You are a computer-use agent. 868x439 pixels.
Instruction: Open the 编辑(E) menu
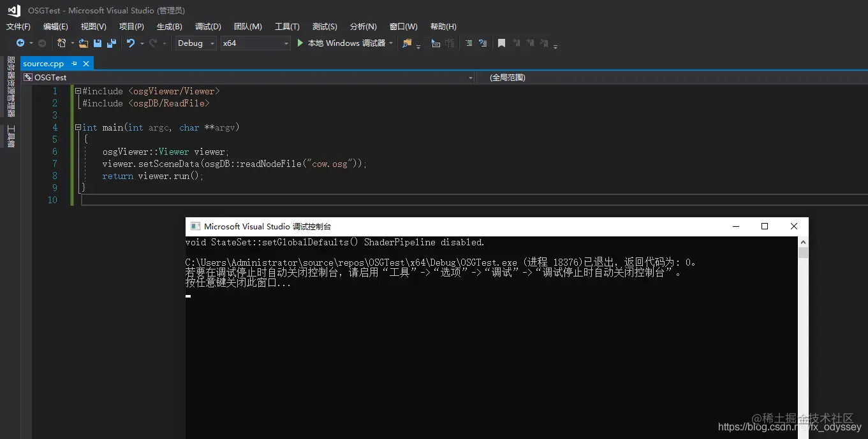(55, 26)
